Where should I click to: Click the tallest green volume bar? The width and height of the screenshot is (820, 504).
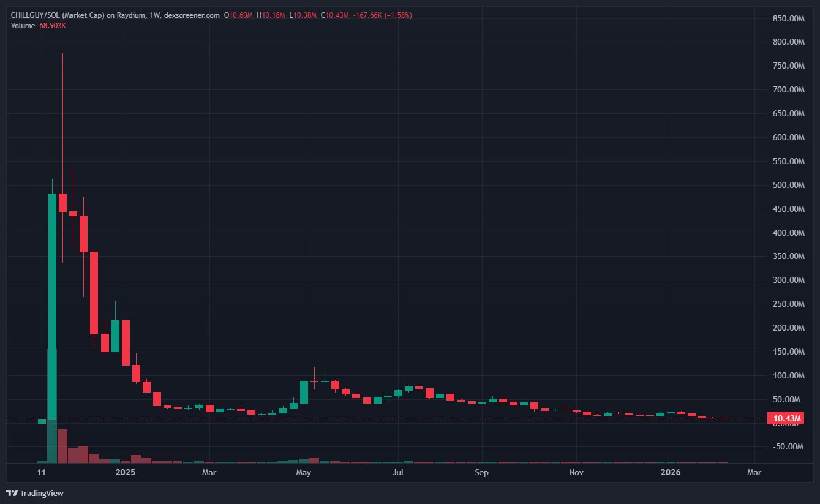tap(52, 405)
